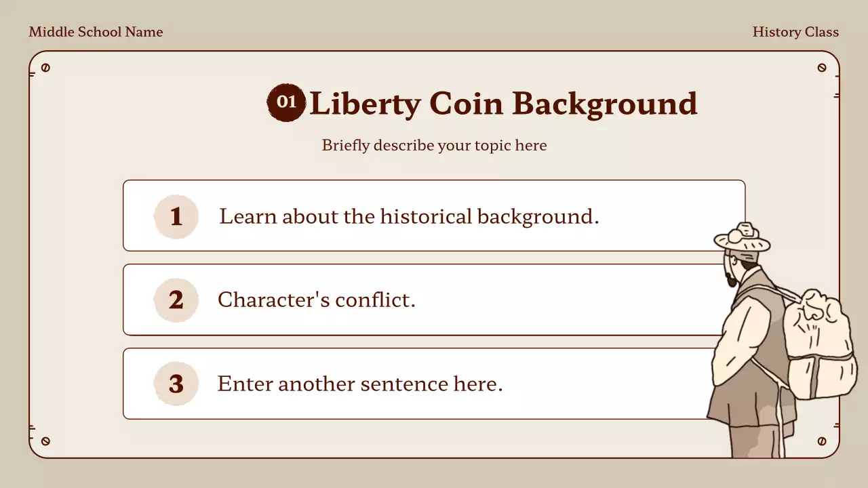
Task: Select 'Learn about the historical background.' text
Action: coord(409,217)
